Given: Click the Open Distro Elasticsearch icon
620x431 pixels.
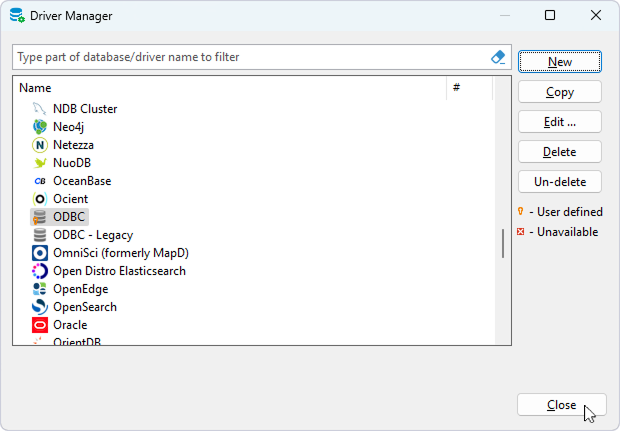Looking at the screenshot, I should pos(40,271).
